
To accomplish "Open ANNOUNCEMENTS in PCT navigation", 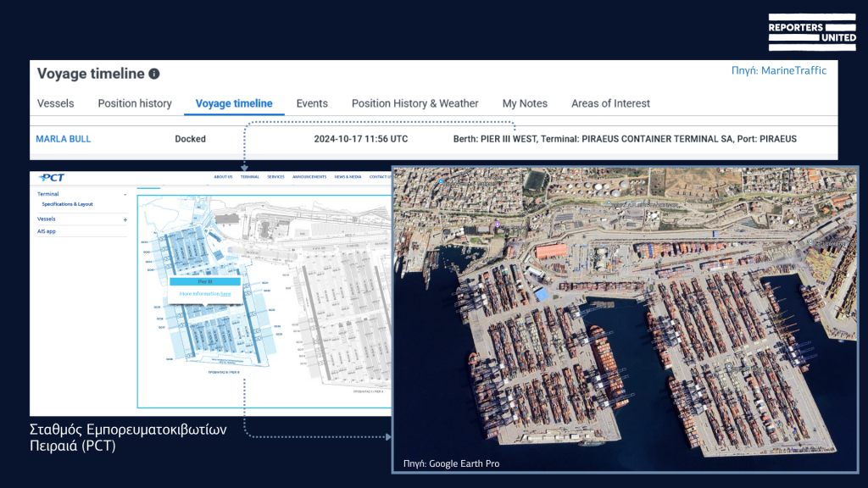I will pyautogui.click(x=309, y=177).
